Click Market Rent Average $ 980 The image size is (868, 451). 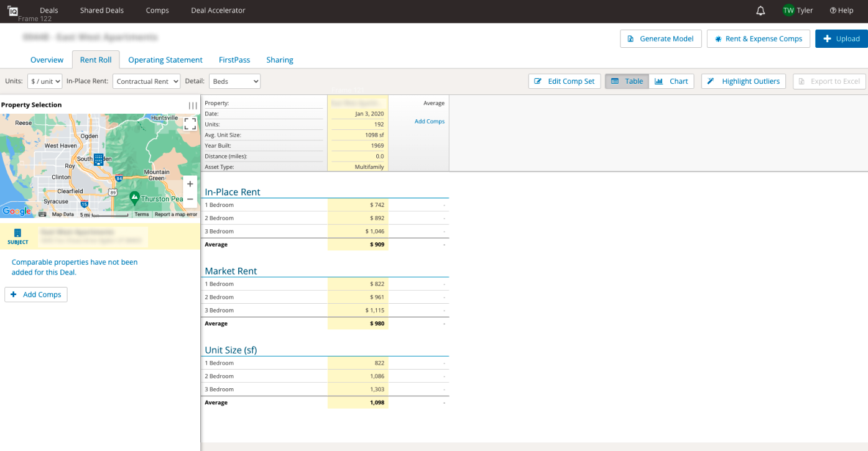coord(377,324)
